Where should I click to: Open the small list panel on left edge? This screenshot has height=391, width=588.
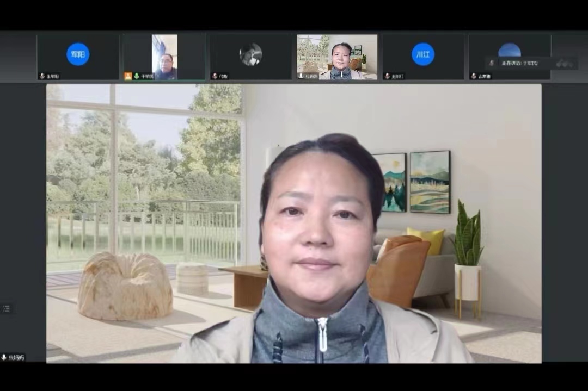[6, 308]
